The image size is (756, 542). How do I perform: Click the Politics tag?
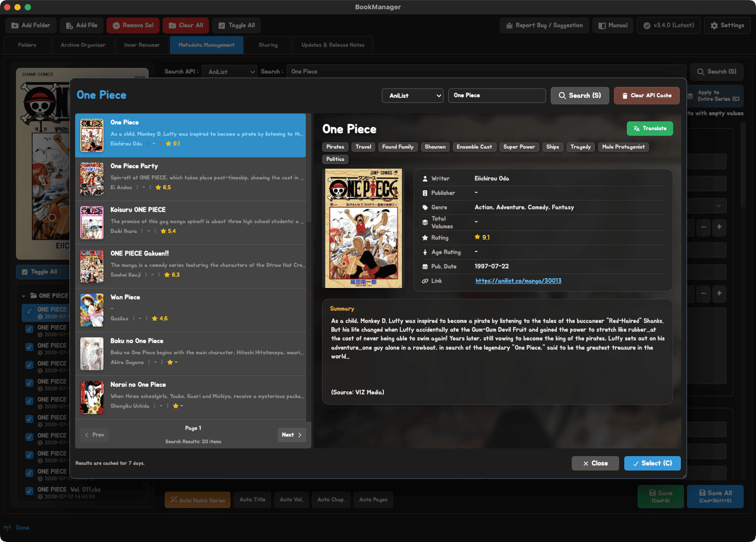click(x=335, y=159)
